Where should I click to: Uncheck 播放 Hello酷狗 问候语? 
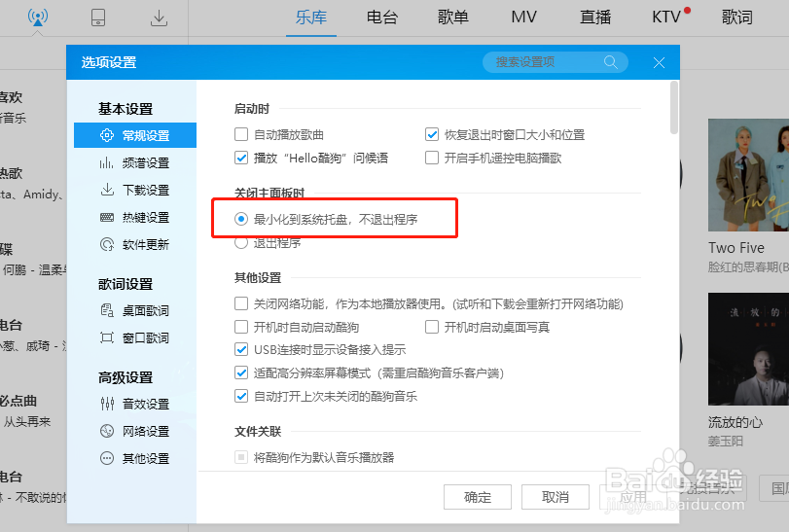pos(241,158)
